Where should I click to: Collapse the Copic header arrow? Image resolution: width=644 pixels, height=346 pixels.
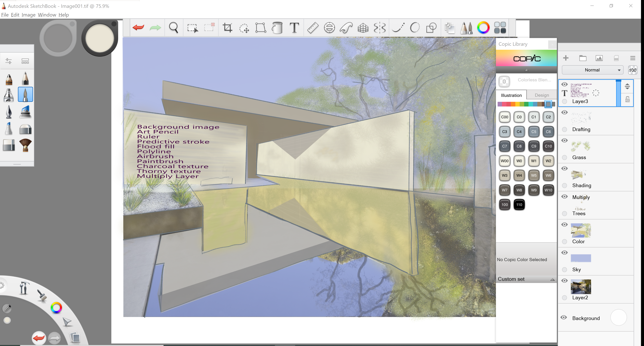[x=526, y=70]
